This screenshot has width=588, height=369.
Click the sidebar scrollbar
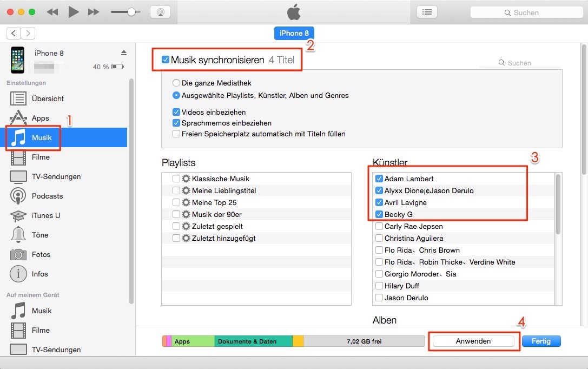[131, 191]
